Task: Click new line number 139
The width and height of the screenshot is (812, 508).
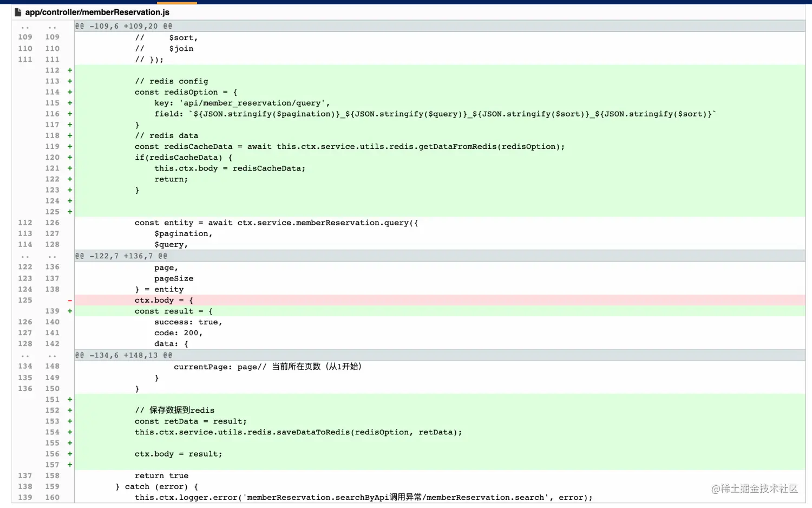Action: (x=53, y=311)
